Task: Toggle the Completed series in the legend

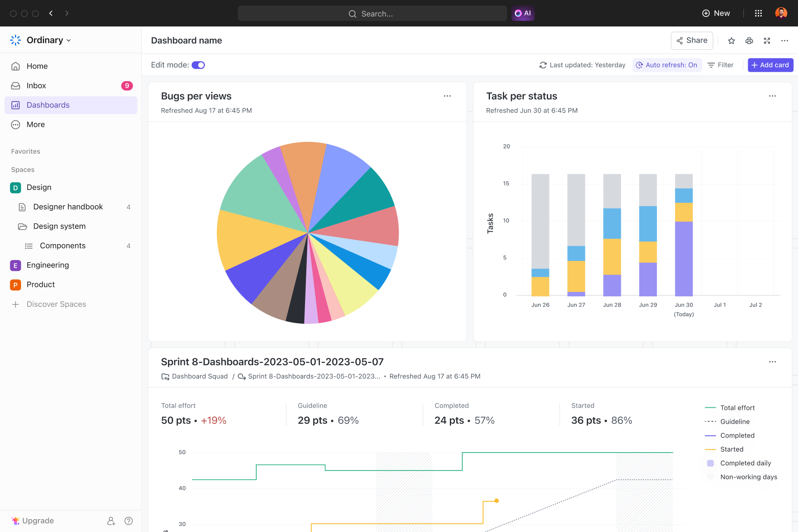Action: point(737,436)
